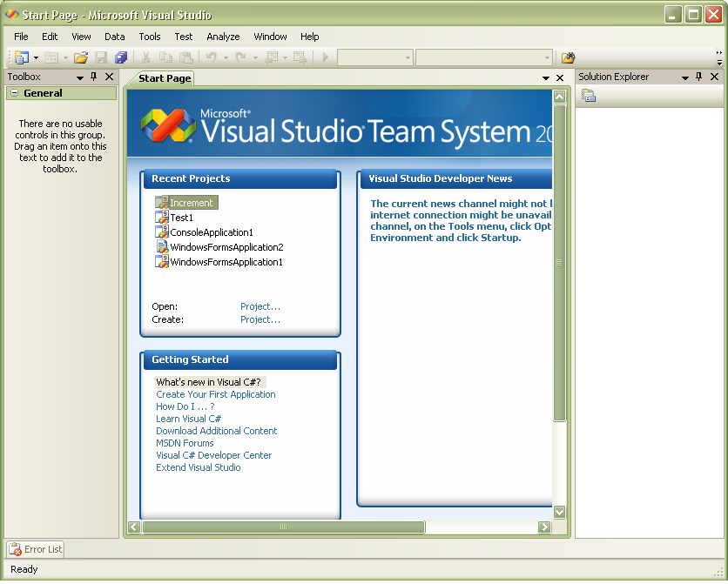728x584 pixels.
Task: Open the Solution Configurations combo box
Action: click(x=375, y=57)
